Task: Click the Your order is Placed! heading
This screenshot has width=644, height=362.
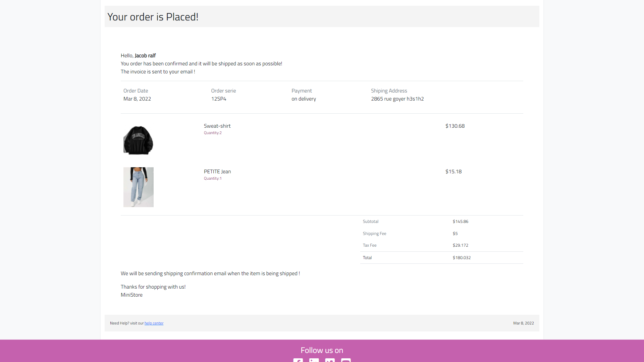Action: (x=153, y=16)
